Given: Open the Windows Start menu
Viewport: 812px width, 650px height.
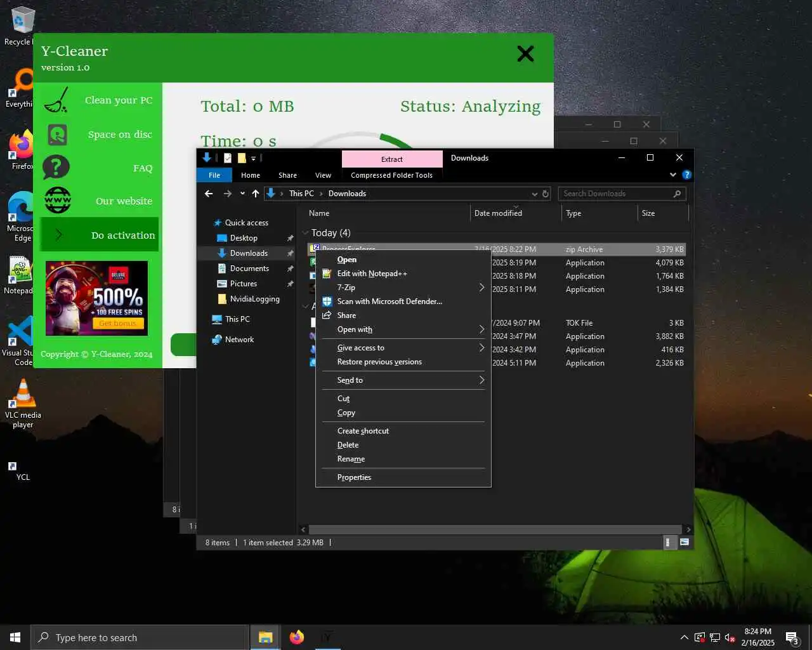Looking at the screenshot, I should pyautogui.click(x=15, y=637).
